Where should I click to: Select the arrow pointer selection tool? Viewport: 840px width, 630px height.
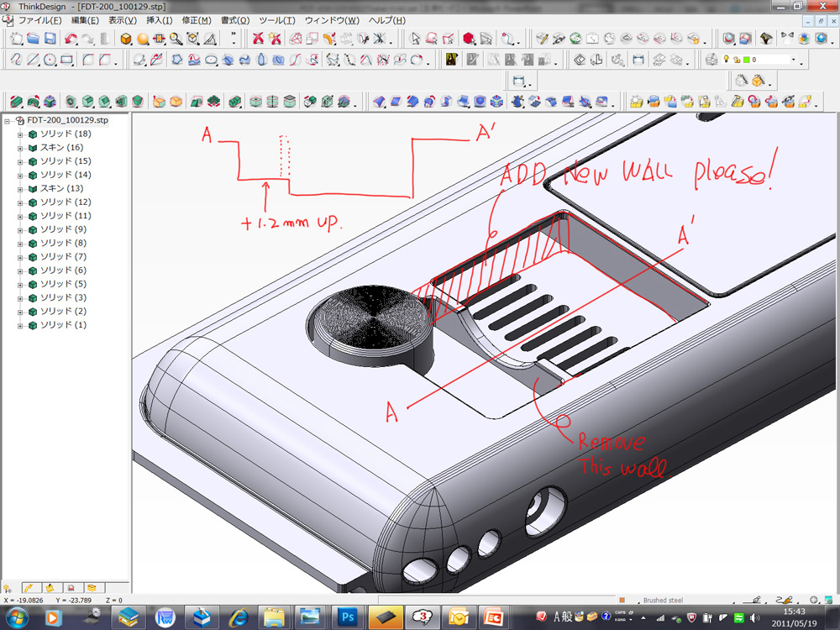pos(415,39)
